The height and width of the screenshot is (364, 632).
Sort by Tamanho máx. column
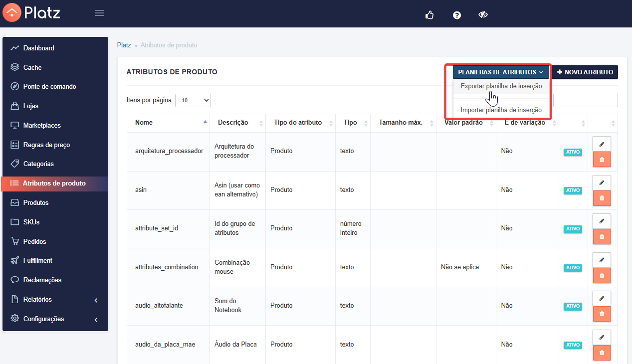(404, 123)
